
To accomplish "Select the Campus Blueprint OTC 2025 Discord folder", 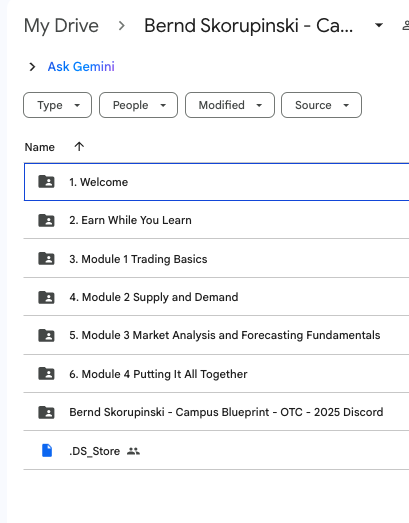I will pos(216,412).
